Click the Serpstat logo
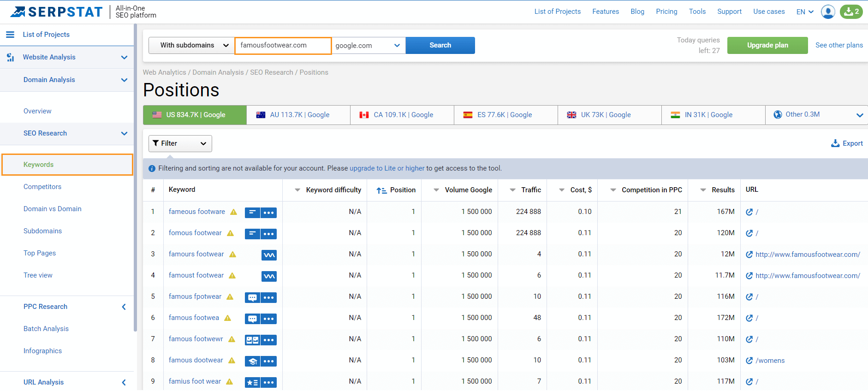This screenshot has width=868, height=391. [x=56, y=12]
